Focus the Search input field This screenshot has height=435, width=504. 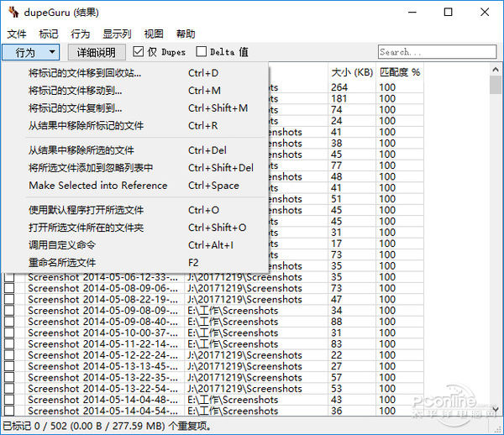tap(437, 52)
